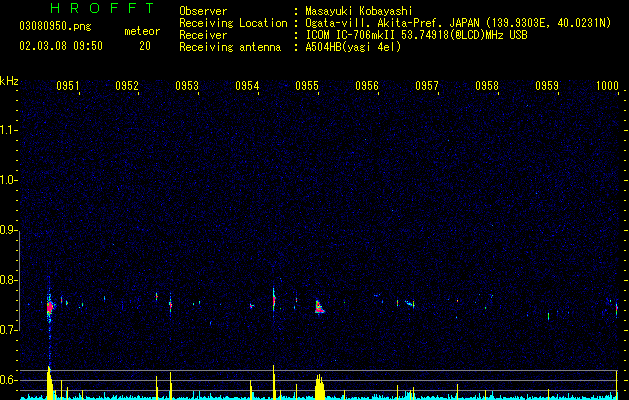The image size is (629, 400).
Task: Click the 1.0 kHz axis label
Action: pyautogui.click(x=9, y=180)
